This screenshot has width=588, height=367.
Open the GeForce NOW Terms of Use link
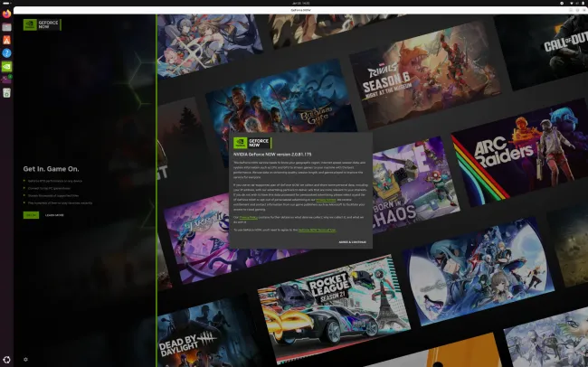(317, 231)
